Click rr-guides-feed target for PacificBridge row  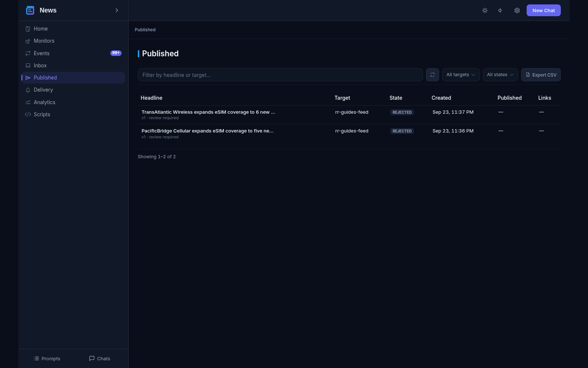352,131
